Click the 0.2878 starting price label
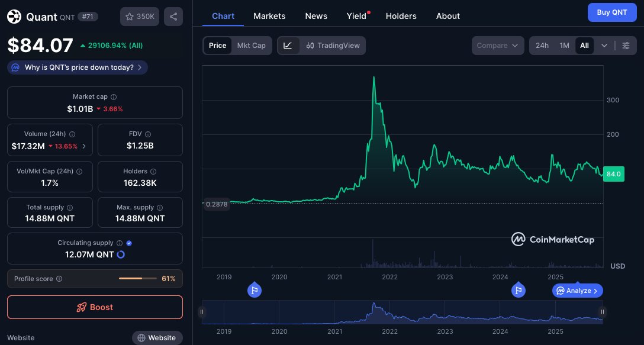Image resolution: width=644 pixels, height=345 pixels. pyautogui.click(x=217, y=204)
